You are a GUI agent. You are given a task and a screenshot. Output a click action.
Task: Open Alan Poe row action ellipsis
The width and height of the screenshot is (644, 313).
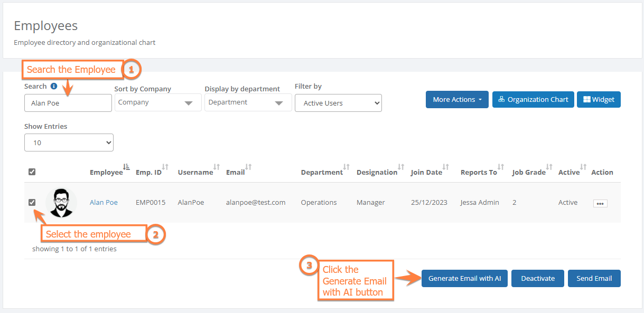[x=600, y=203]
